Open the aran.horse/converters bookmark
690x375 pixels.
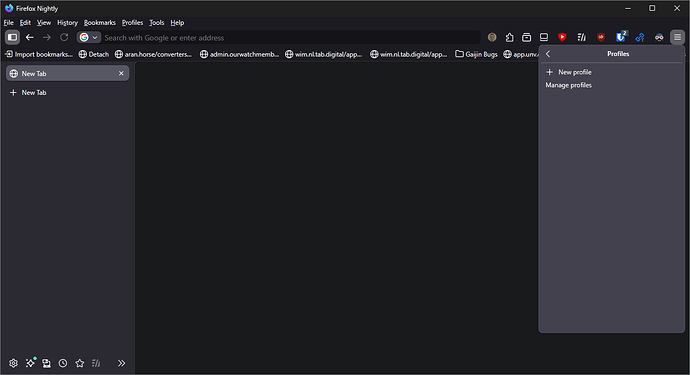pos(153,54)
